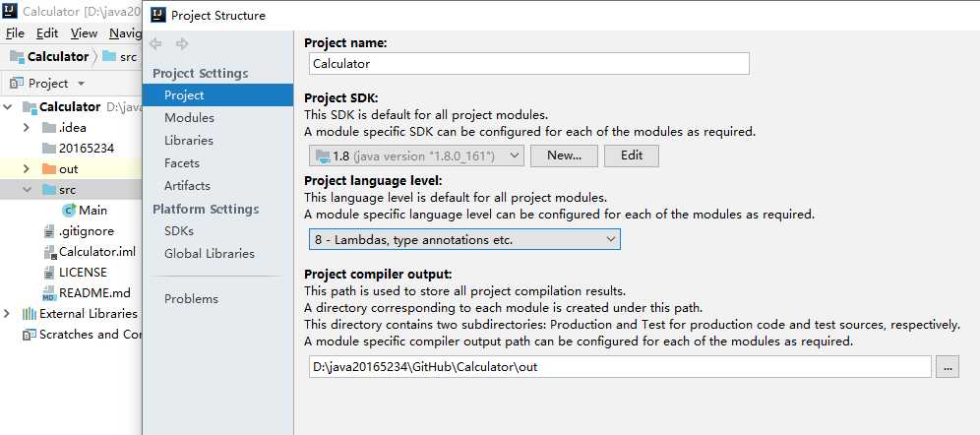Open the Edit menu

(x=47, y=33)
